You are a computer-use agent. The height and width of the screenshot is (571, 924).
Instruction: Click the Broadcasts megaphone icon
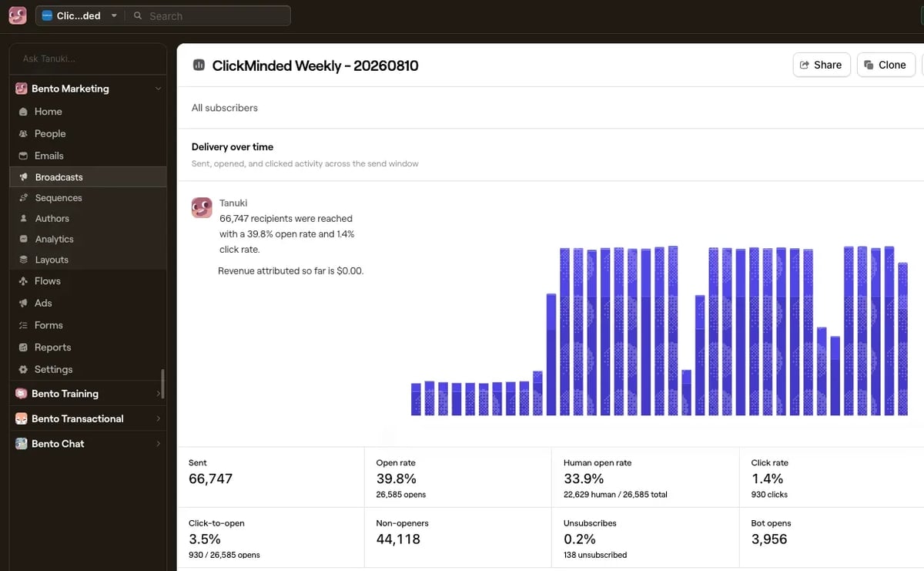[x=23, y=177]
